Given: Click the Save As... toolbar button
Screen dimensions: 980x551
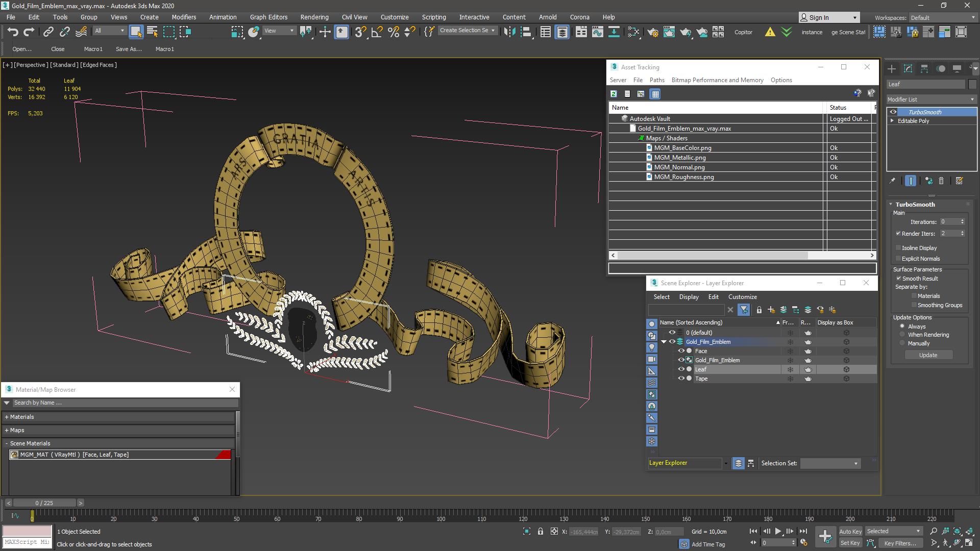Looking at the screenshot, I should coord(129,49).
